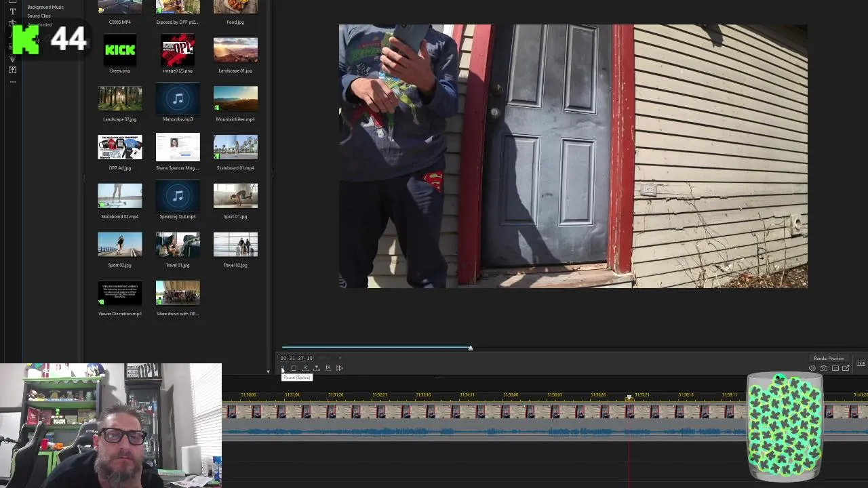This screenshot has height=488, width=868.
Task: Click the preview timecode field
Action: click(296, 358)
